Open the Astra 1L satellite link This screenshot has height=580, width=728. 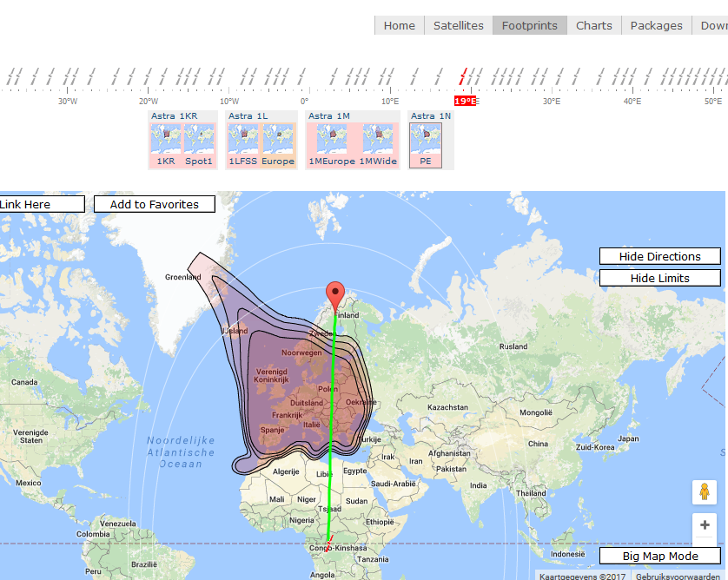(248, 116)
